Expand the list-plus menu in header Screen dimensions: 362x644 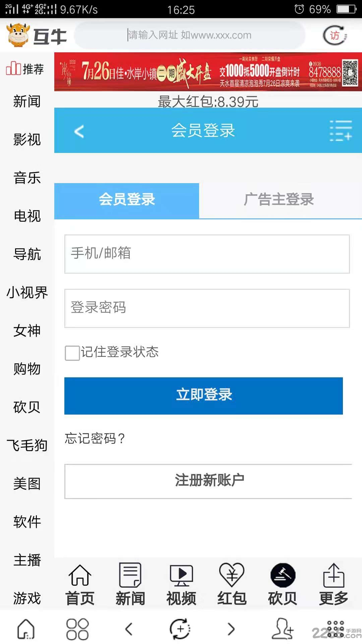341,131
